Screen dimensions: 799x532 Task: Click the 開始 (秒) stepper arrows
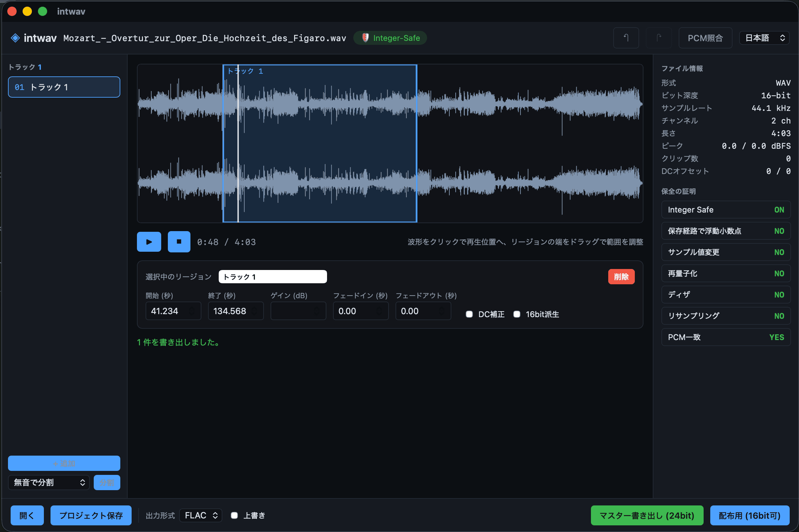(x=192, y=311)
